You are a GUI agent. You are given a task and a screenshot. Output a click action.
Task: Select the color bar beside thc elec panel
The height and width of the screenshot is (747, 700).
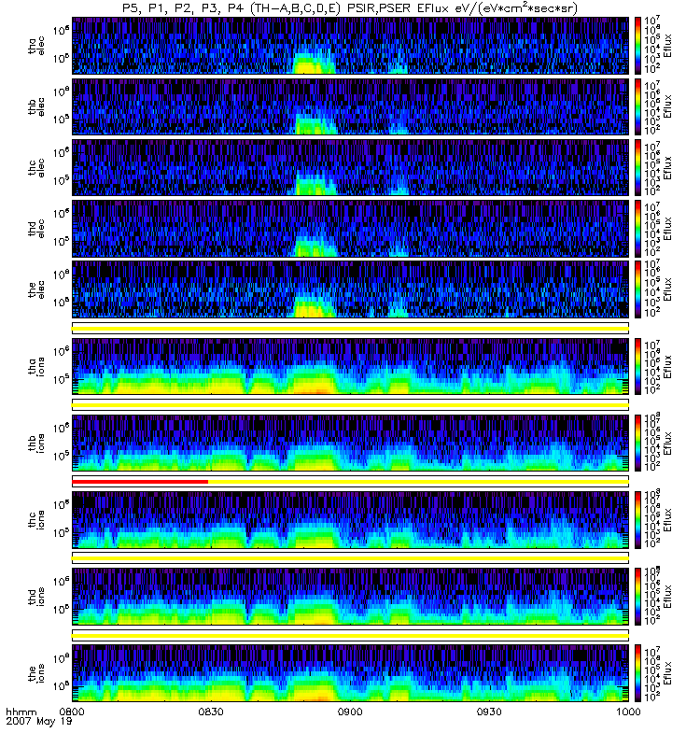pyautogui.click(x=638, y=166)
